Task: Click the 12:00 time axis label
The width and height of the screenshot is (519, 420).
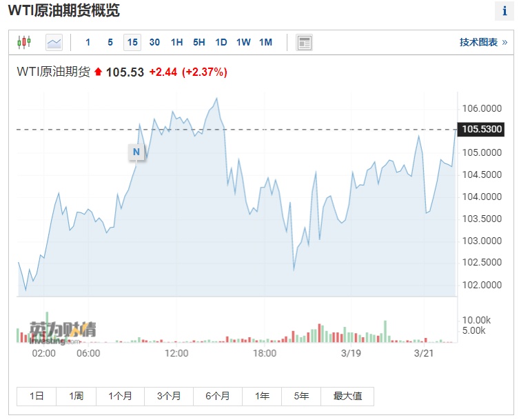Action: click(x=176, y=353)
